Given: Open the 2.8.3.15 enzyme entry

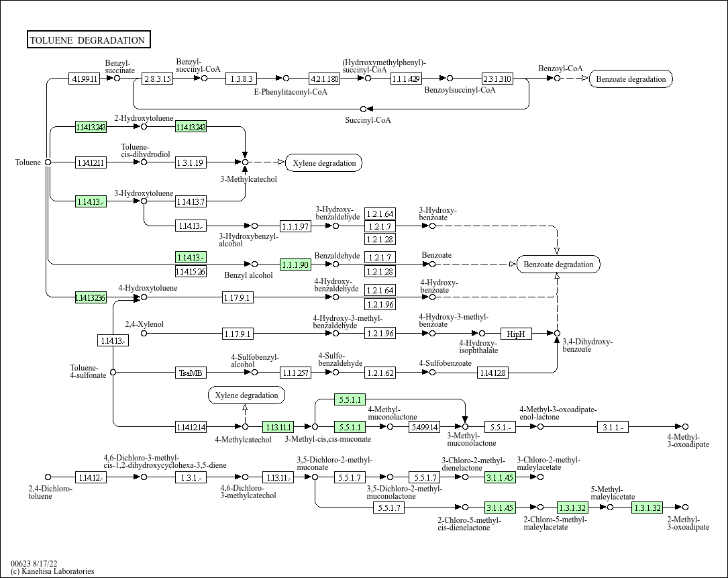Looking at the screenshot, I should point(158,79).
